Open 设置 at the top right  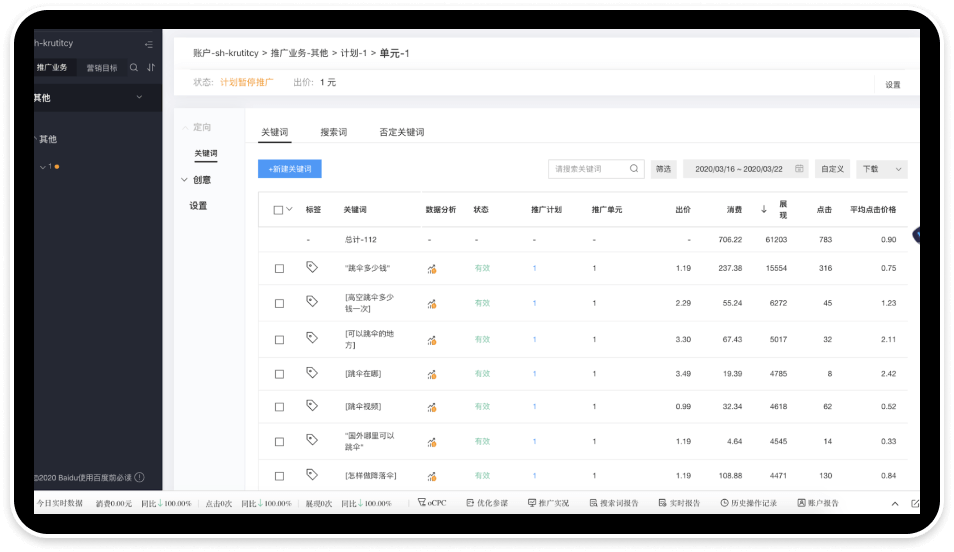click(x=893, y=85)
